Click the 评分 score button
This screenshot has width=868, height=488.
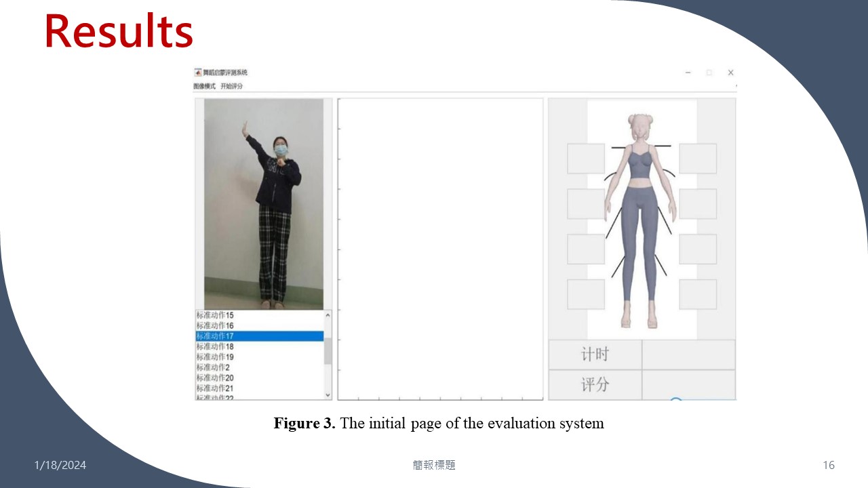[595, 384]
